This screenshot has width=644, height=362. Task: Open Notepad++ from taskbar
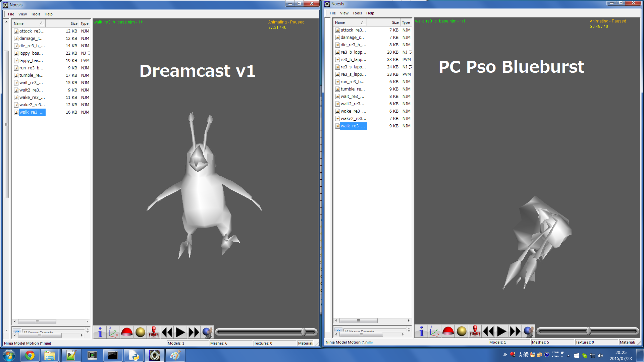(x=71, y=355)
